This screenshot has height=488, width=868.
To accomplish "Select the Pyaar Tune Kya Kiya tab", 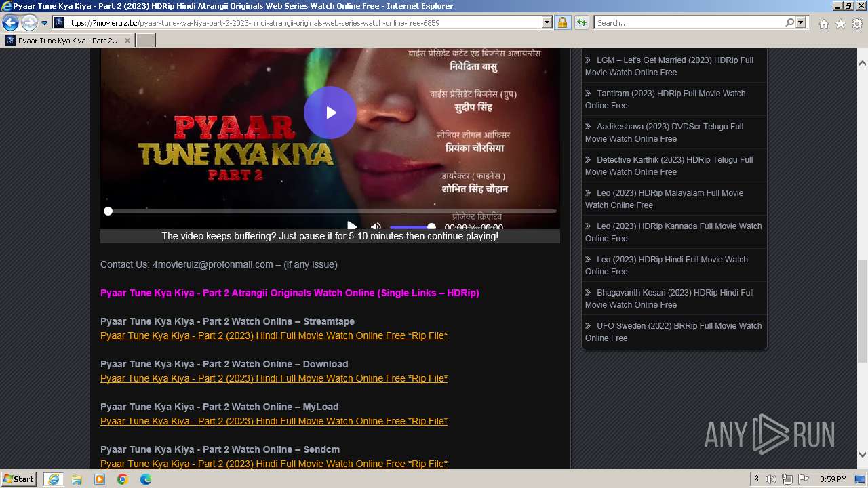I will pos(68,41).
